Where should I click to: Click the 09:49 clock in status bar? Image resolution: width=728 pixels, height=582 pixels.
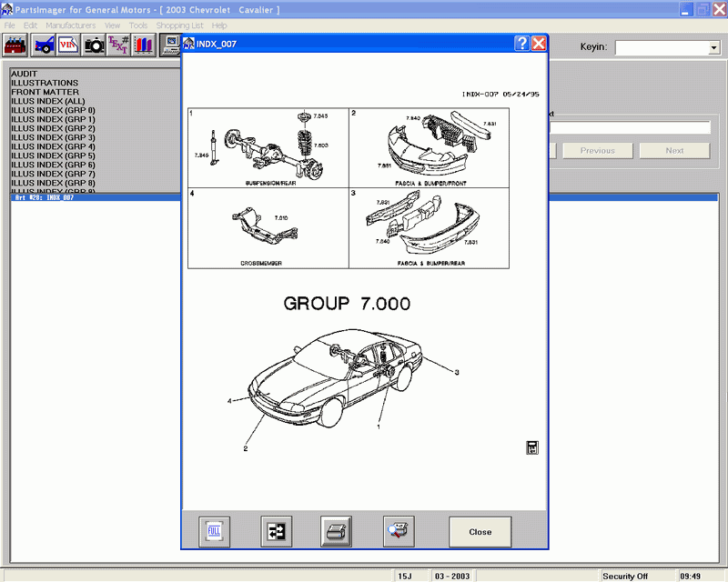point(691,576)
